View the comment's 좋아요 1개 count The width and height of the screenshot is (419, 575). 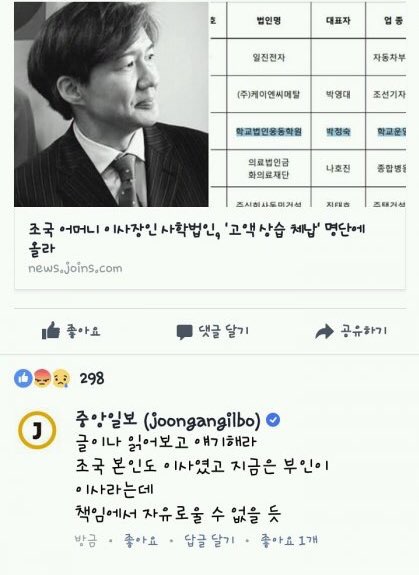pos(289,540)
